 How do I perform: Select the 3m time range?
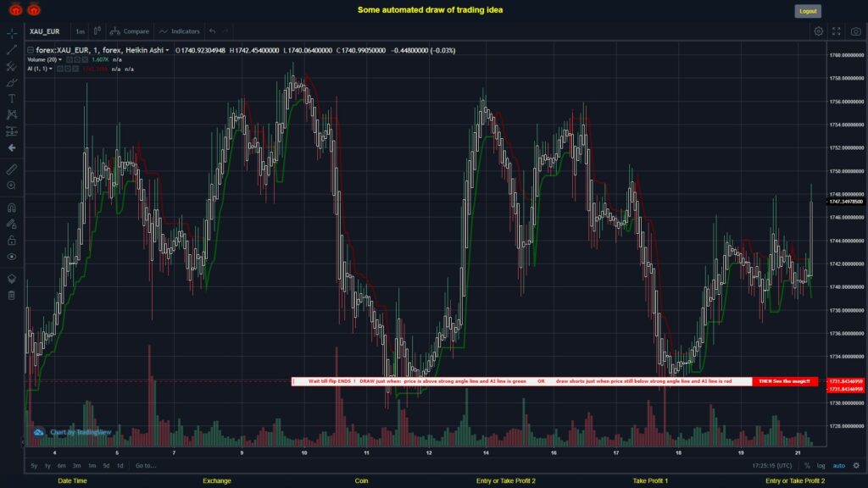[x=77, y=466]
